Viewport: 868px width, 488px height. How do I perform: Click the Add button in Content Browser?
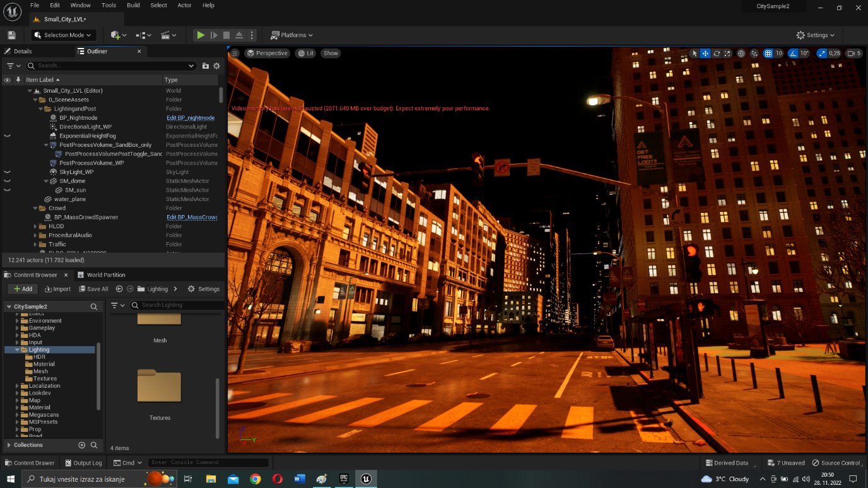click(23, 289)
